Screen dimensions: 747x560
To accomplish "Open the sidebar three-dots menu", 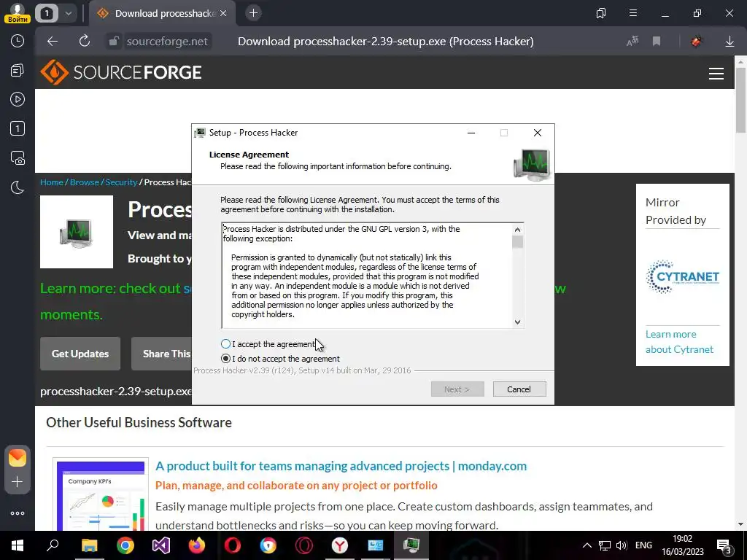I will pos(18,513).
